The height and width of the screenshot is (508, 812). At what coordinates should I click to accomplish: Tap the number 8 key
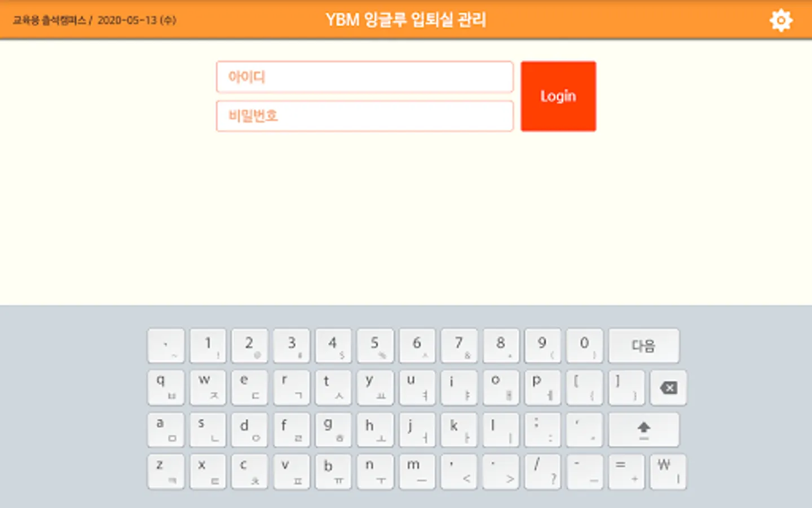click(501, 345)
